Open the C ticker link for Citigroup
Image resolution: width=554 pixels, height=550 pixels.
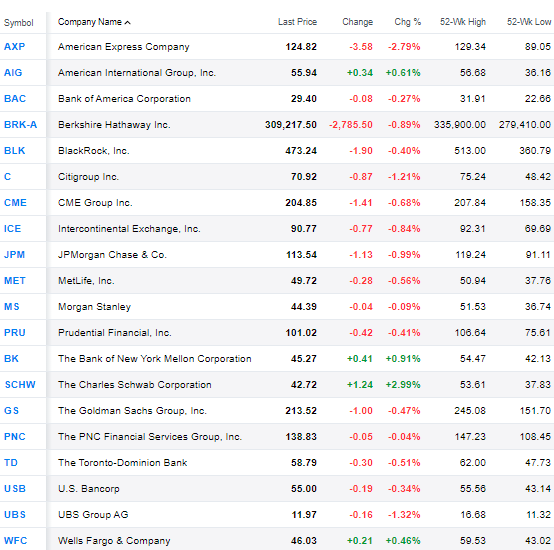7,177
